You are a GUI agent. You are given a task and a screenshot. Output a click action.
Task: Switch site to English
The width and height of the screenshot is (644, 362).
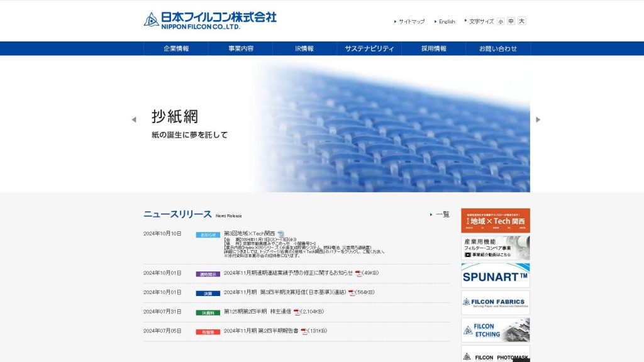(x=447, y=21)
